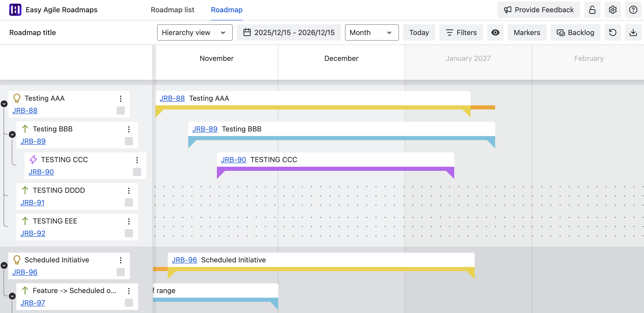Click the Easy Agile Roadmaps logo
644x313 pixels.
click(15, 10)
